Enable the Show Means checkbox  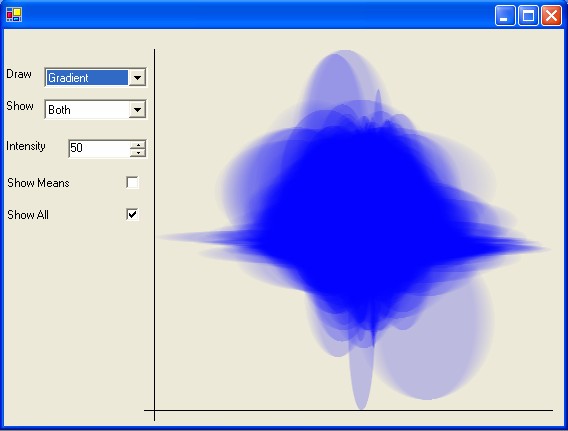(132, 183)
